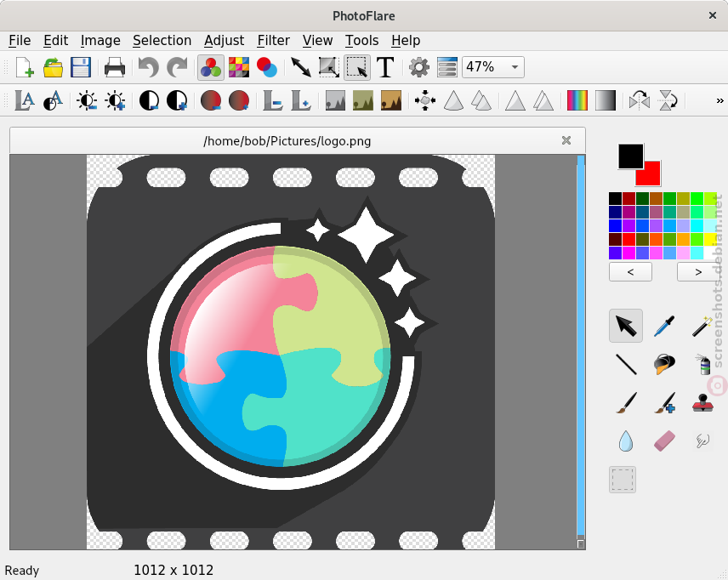The image size is (728, 580).
Task: Apply the Grayscale filter icon
Action: (335, 100)
